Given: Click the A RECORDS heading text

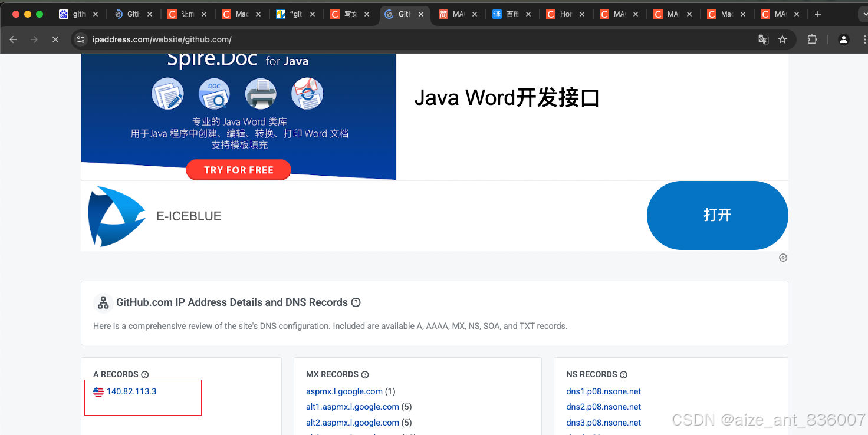Looking at the screenshot, I should [x=116, y=374].
